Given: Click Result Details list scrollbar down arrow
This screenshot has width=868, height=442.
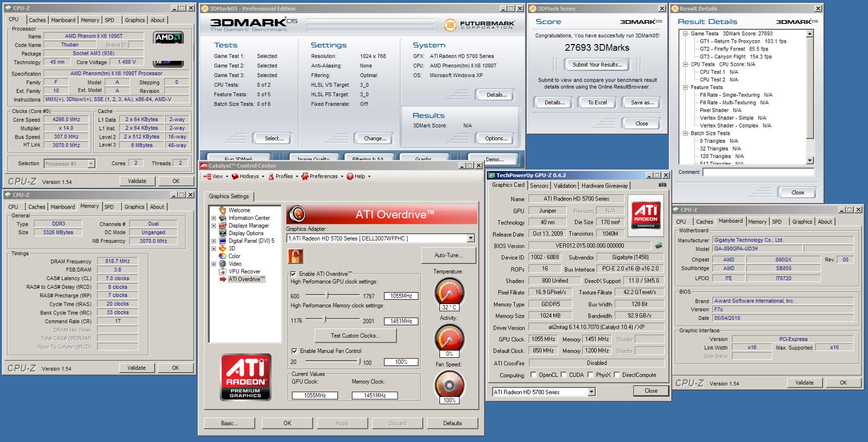Looking at the screenshot, I should 810,160.
